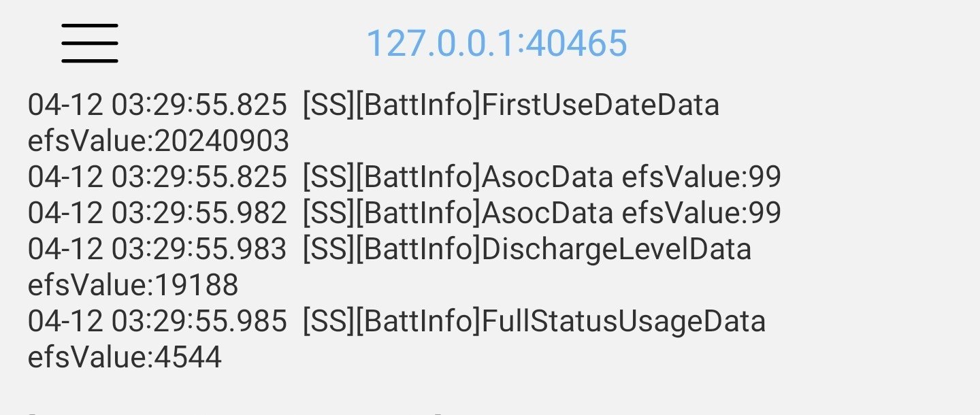Click [BattInfo] tag before FullStatusUsageData
980x415 pixels.
(x=418, y=321)
